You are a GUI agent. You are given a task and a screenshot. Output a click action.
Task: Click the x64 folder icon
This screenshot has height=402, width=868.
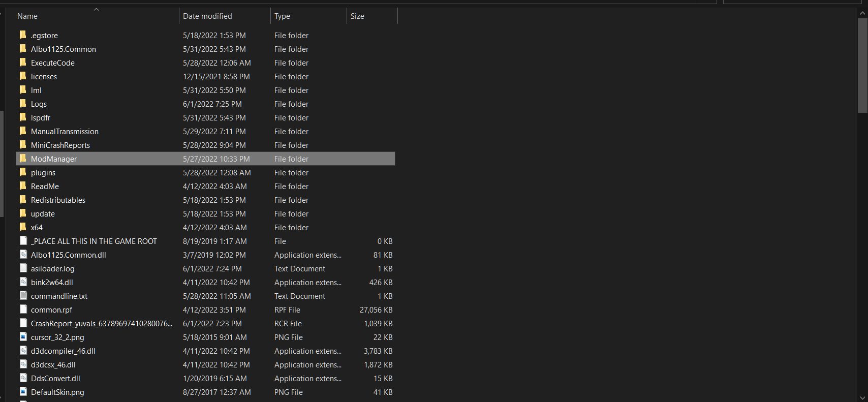tap(23, 227)
